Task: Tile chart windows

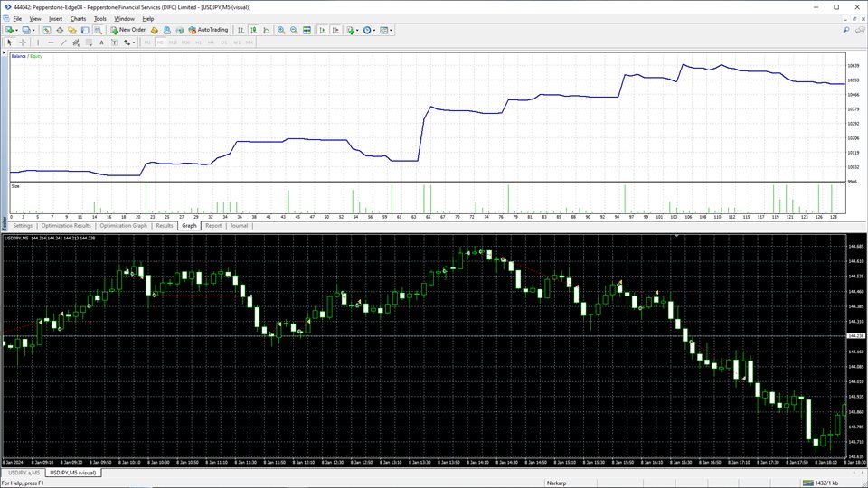Action: [307, 30]
